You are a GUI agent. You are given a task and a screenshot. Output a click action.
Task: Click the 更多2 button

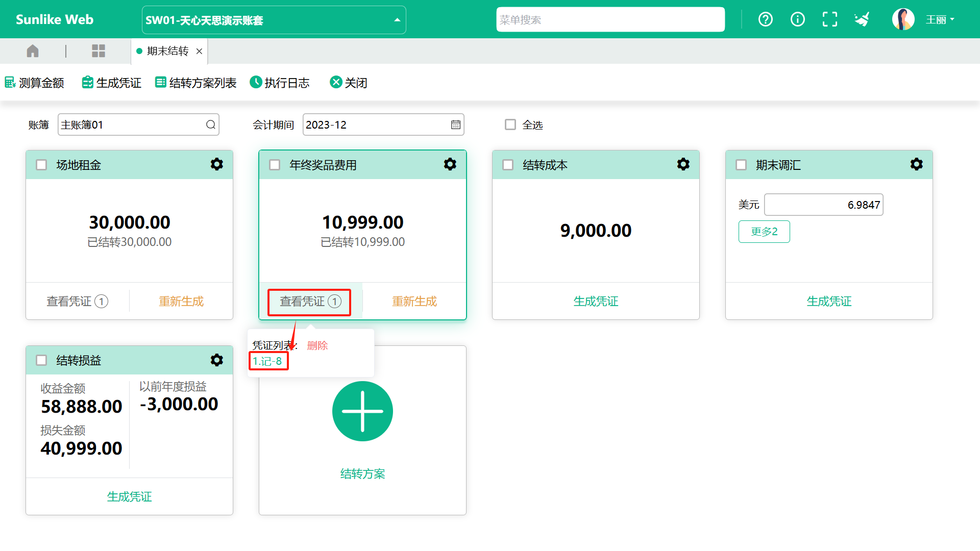click(764, 232)
